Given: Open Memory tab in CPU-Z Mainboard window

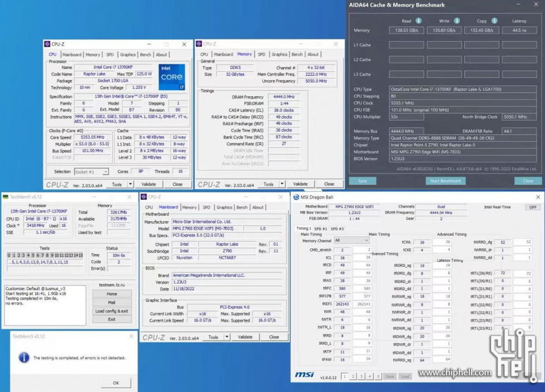Looking at the screenshot, I should pos(190,207).
